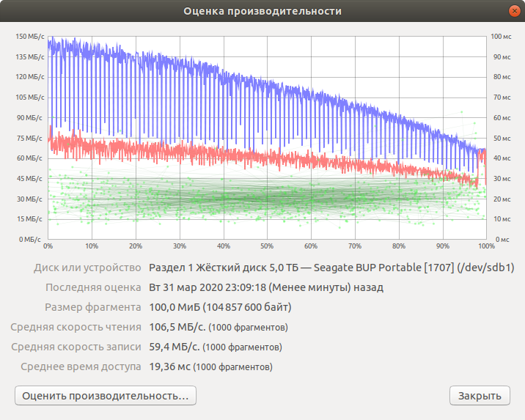Click the window title 'Оценка производительности'
Screen dimensions: 525x420
tap(262, 11)
